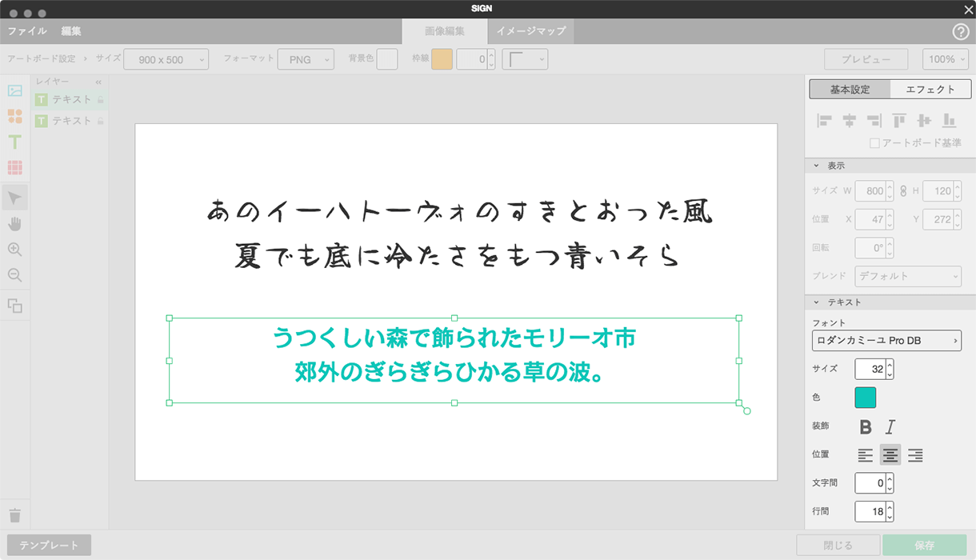Select the arrow selection tool
976x560 pixels.
tap(14, 196)
